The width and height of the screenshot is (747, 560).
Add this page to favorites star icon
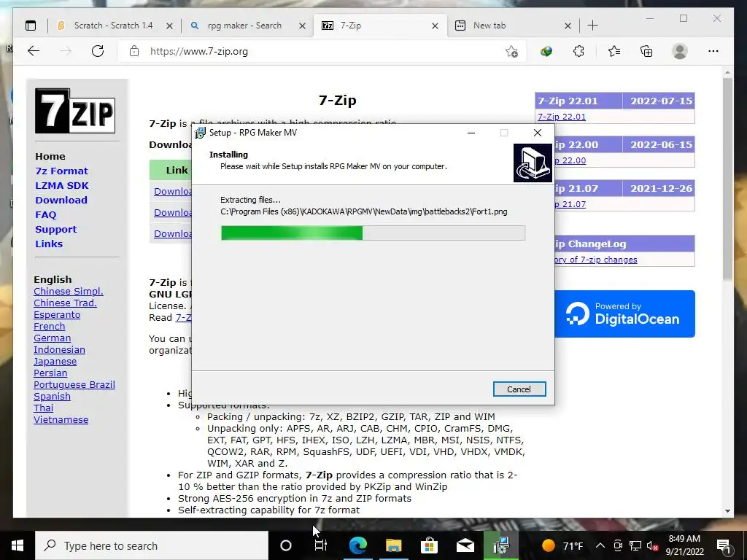511,52
